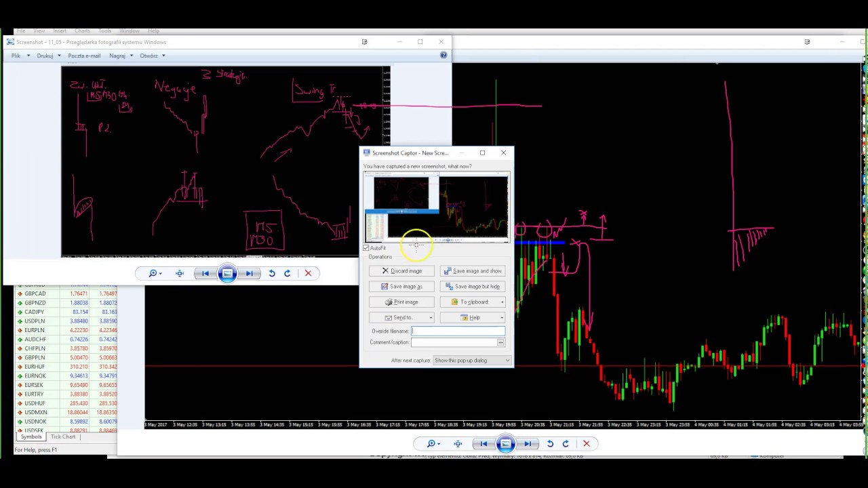Click the Photo Viewer window title icon
The width and height of the screenshot is (868, 488).
coord(10,42)
